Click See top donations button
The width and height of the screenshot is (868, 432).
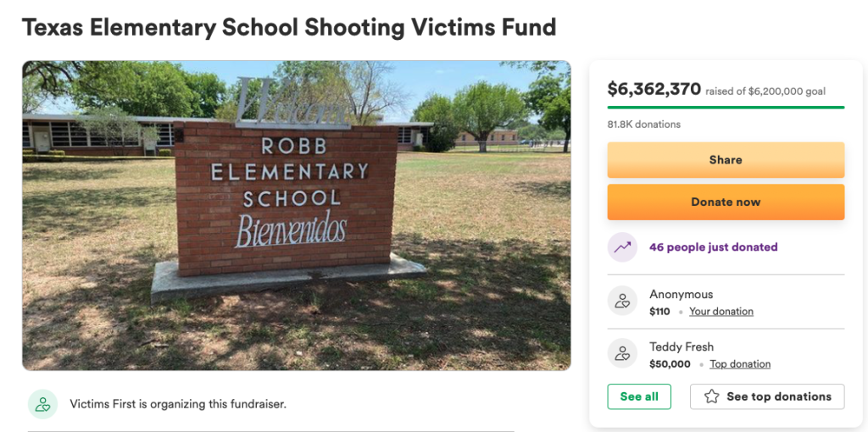tap(767, 396)
